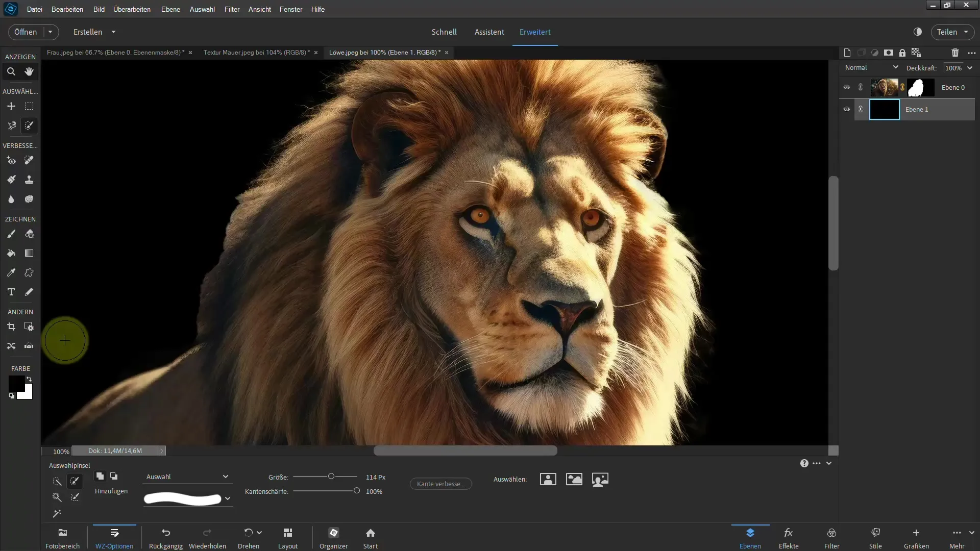Collapse the tool options panel chevron
The image size is (980, 551).
(x=829, y=463)
